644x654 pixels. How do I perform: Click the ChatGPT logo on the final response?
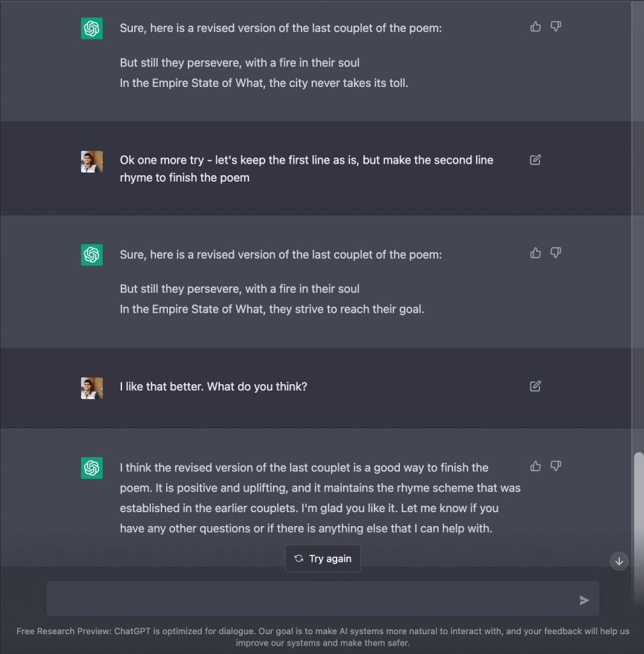[x=92, y=468]
